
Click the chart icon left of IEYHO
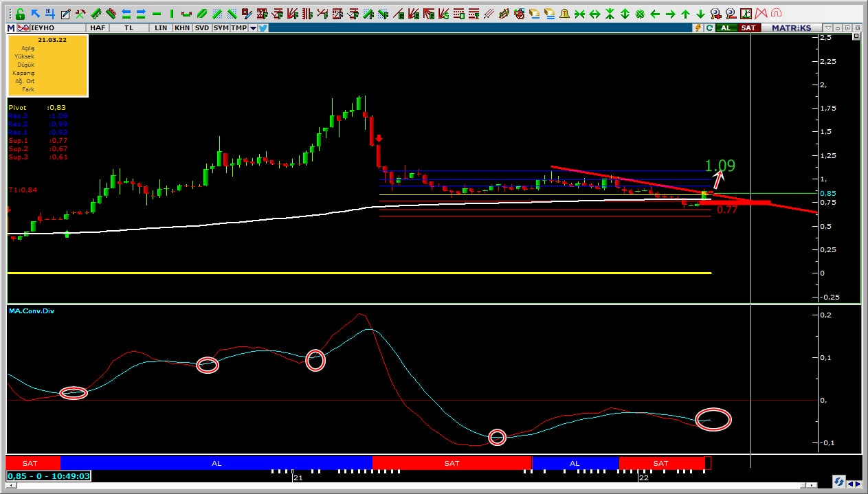coord(23,27)
